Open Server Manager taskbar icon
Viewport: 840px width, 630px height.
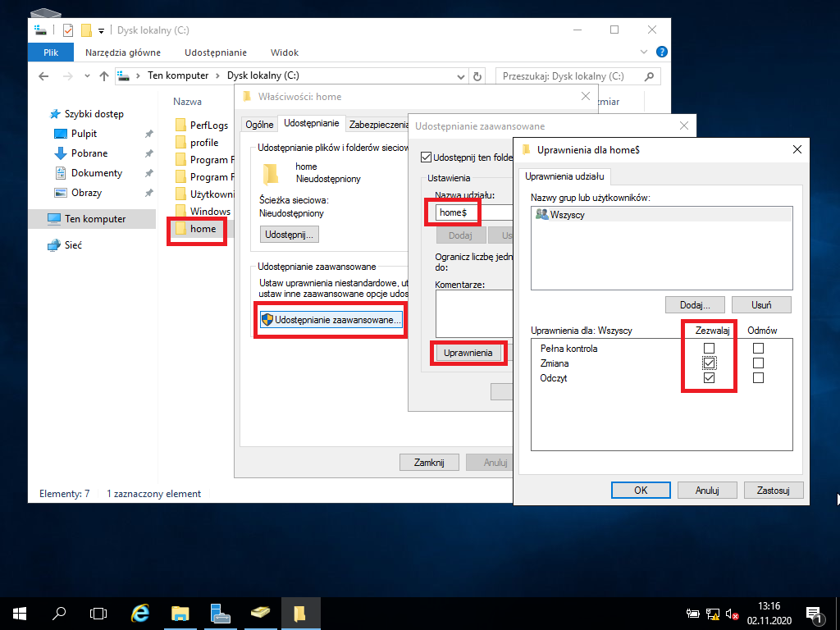click(220, 614)
